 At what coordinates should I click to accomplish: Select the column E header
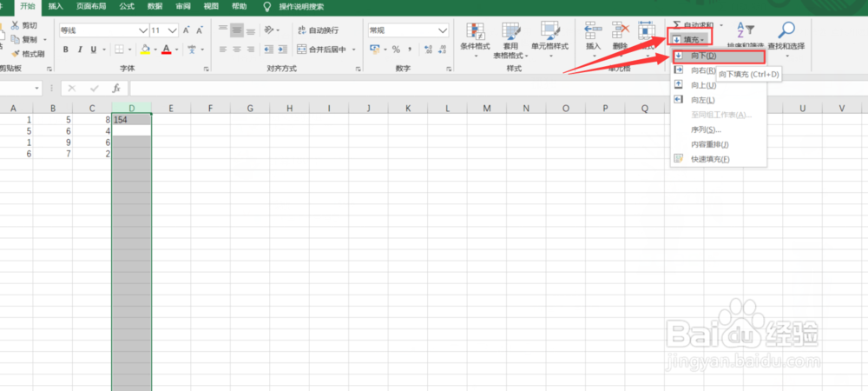point(170,109)
